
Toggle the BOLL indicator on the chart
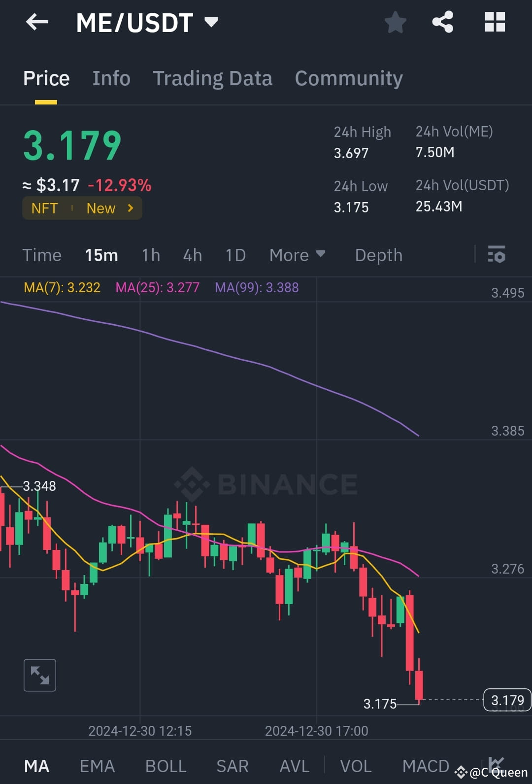pos(166,765)
